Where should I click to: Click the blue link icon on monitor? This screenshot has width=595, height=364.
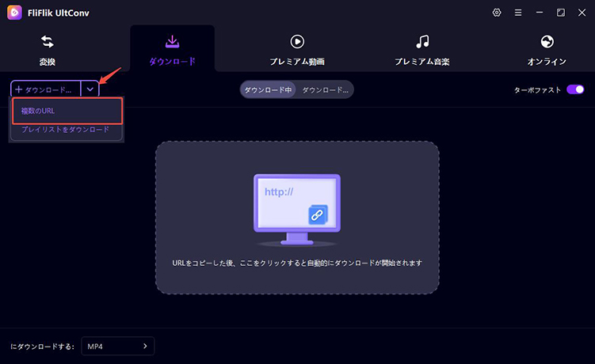click(318, 215)
